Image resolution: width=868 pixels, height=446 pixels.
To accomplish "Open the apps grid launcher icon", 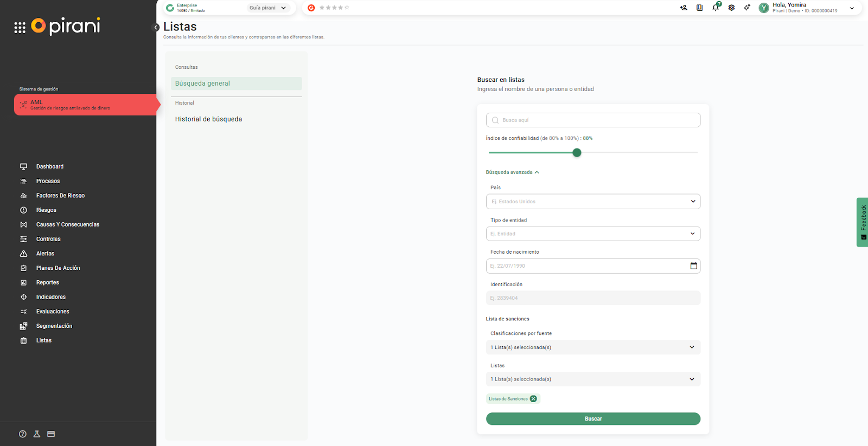I will pyautogui.click(x=20, y=28).
